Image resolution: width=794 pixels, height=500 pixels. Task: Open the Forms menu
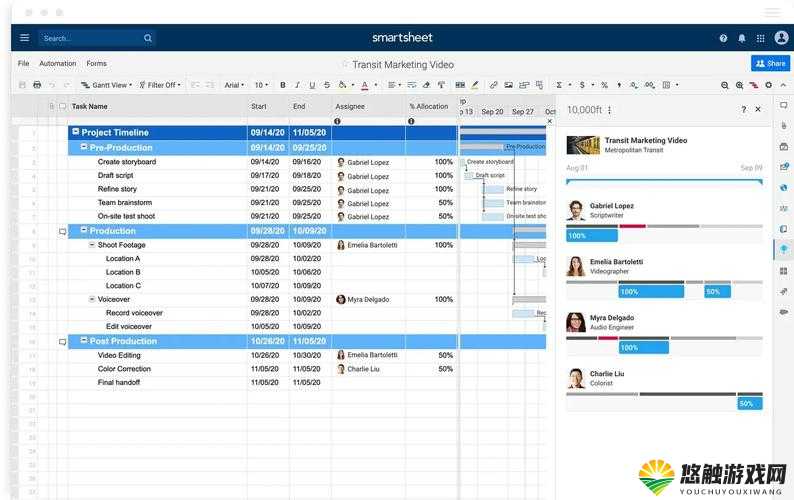coord(96,63)
